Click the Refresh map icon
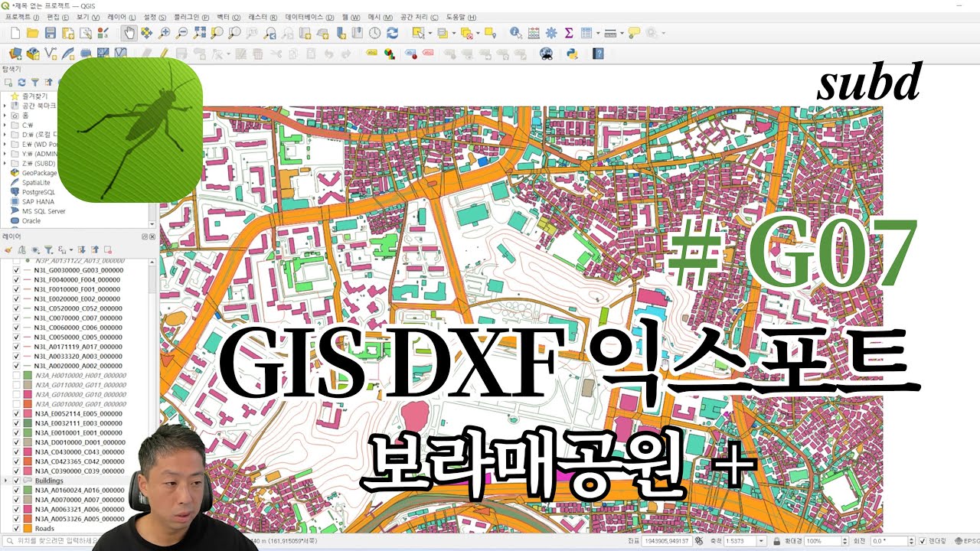 tap(393, 33)
